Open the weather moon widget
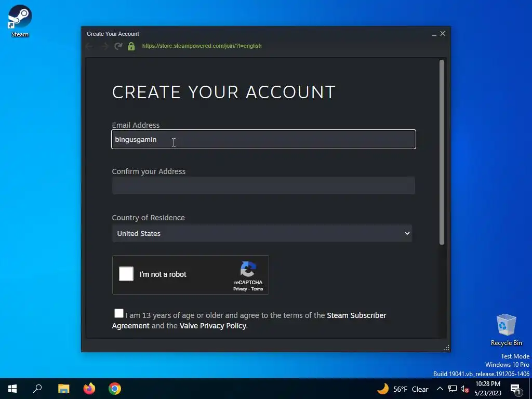 click(x=383, y=389)
